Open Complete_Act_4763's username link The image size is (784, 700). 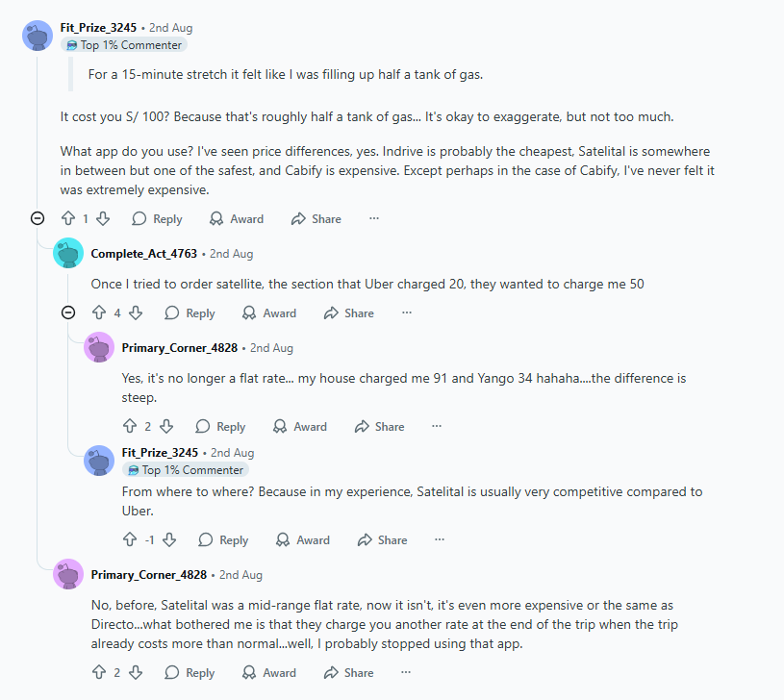143,254
